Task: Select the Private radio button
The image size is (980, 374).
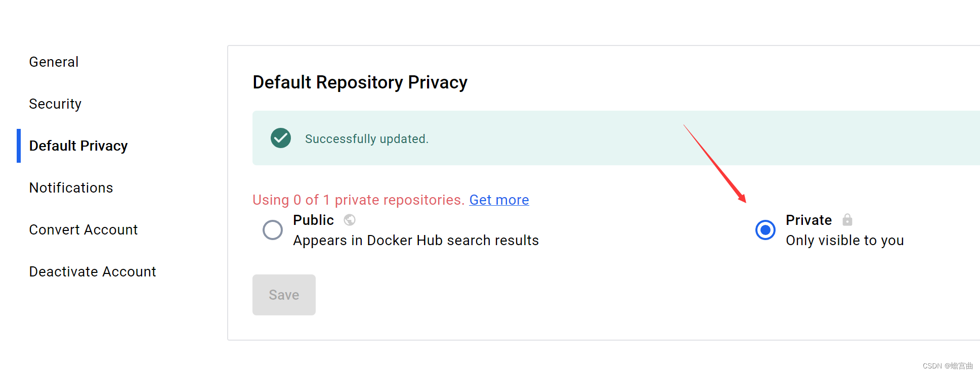Action: point(765,230)
